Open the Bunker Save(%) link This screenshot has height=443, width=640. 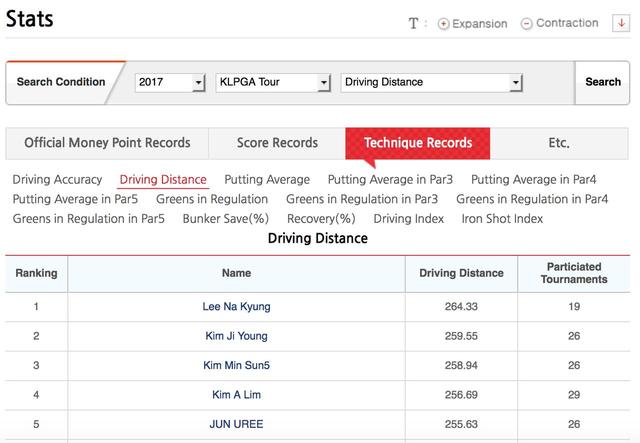[x=225, y=219]
